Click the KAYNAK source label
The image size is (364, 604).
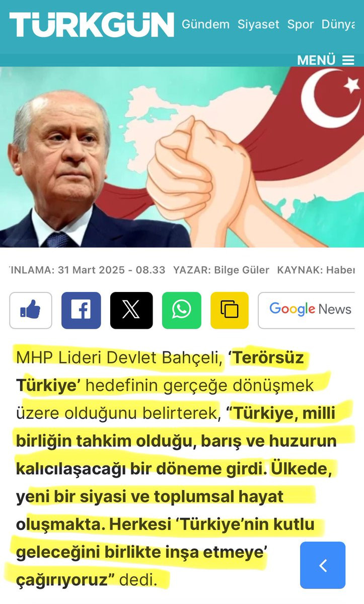(x=300, y=270)
